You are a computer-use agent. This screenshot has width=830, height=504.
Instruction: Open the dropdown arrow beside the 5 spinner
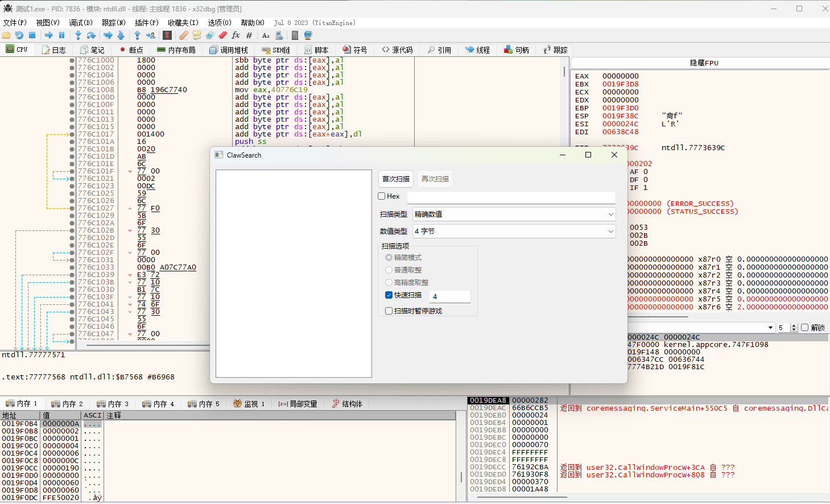771,328
